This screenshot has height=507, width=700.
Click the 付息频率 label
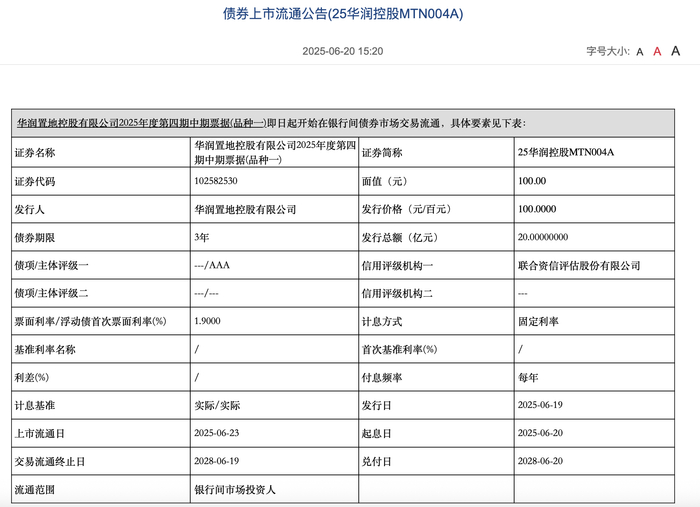coord(382,378)
